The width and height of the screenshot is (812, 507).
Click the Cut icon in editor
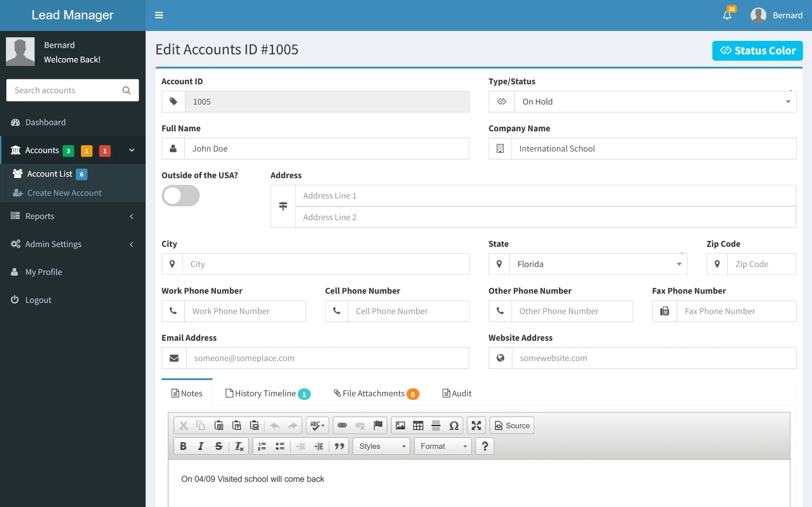tap(183, 425)
